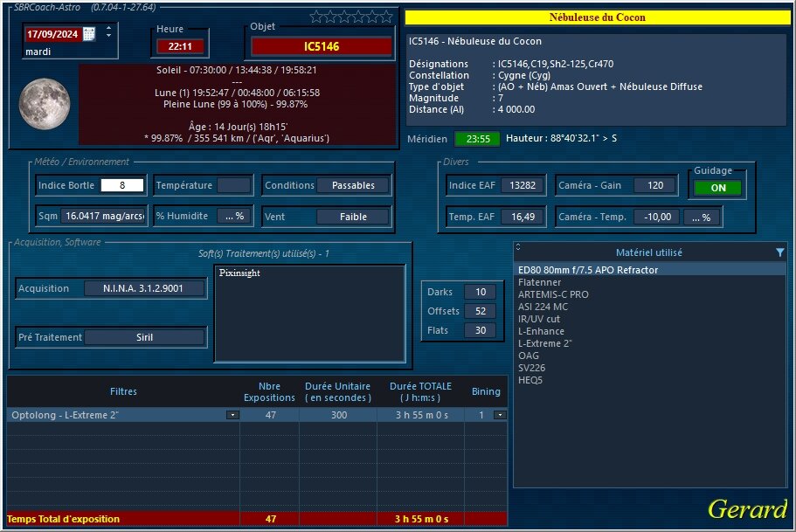Viewport: 796px width, 532px height.
Task: Select ARTEMIS-C PRO in the equipment list
Action: [650, 294]
